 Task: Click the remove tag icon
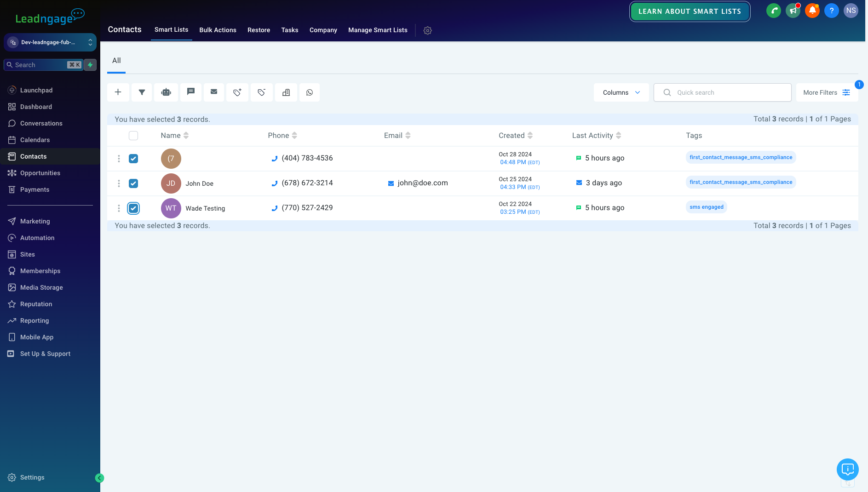point(262,92)
